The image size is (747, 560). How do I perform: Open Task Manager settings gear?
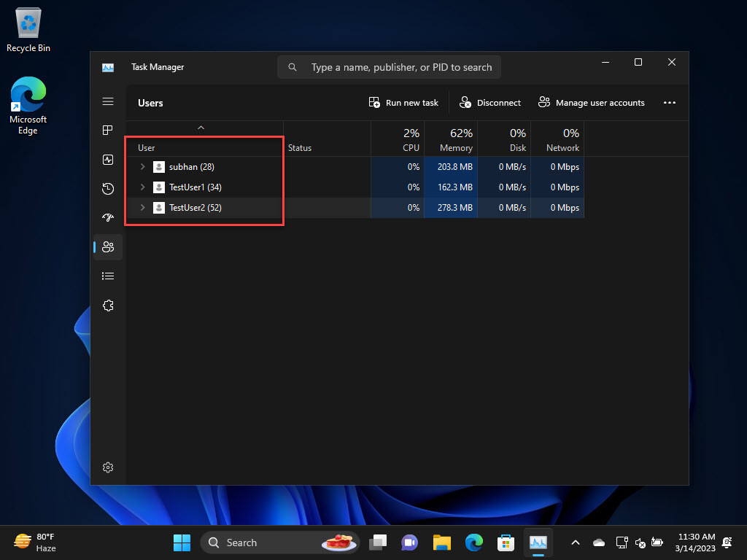click(x=108, y=467)
